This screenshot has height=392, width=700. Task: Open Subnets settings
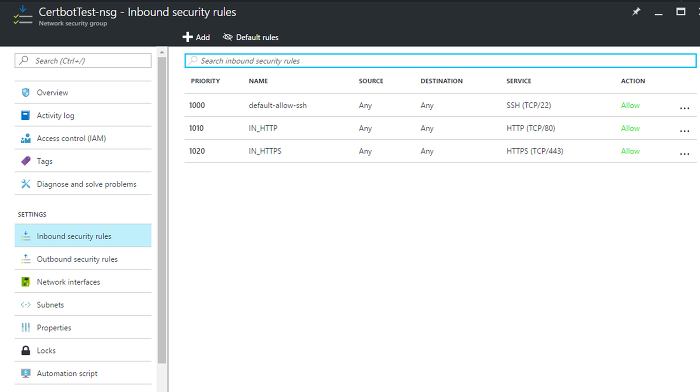[x=83, y=305]
